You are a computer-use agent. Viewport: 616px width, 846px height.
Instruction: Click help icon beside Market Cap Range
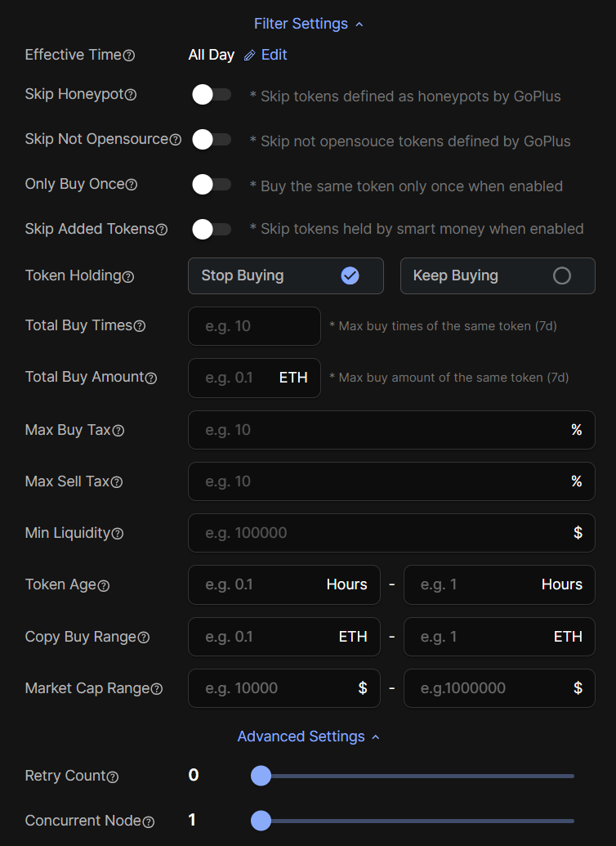pyautogui.click(x=157, y=689)
